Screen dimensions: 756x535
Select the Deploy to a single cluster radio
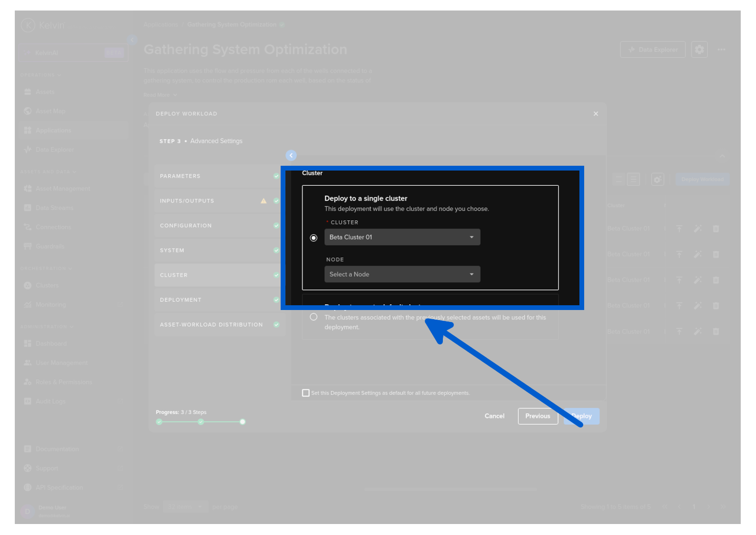(x=314, y=238)
